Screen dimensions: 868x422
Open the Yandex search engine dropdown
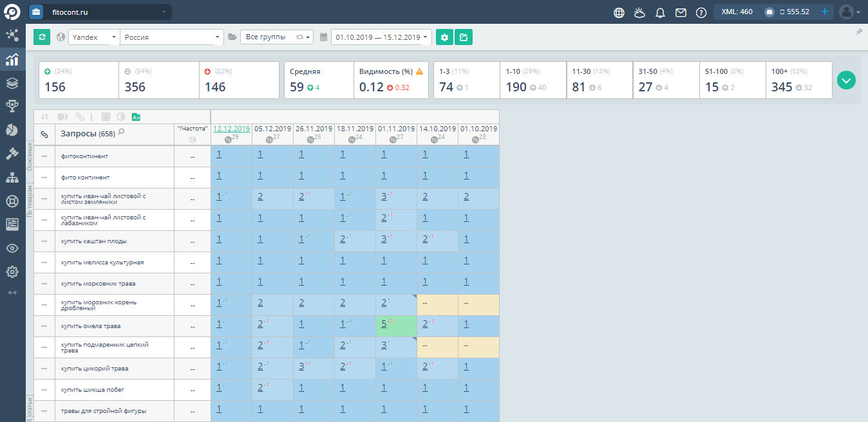pos(95,37)
